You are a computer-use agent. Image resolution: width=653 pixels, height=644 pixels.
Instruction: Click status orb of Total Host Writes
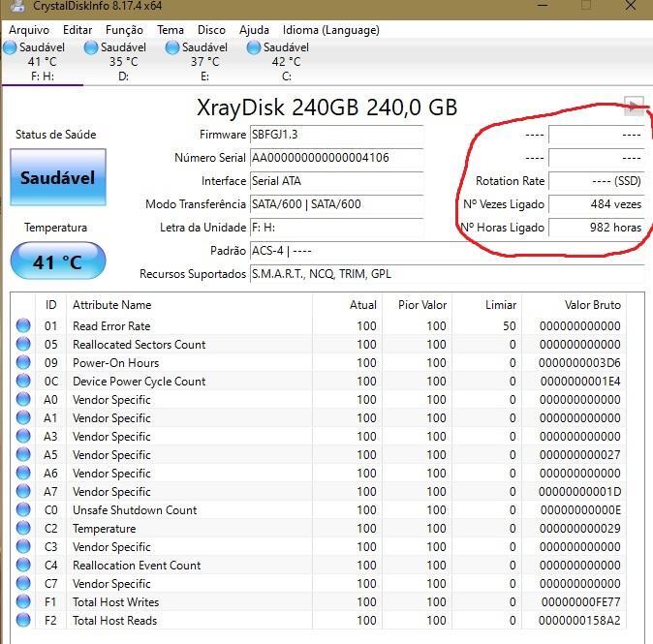click(23, 601)
